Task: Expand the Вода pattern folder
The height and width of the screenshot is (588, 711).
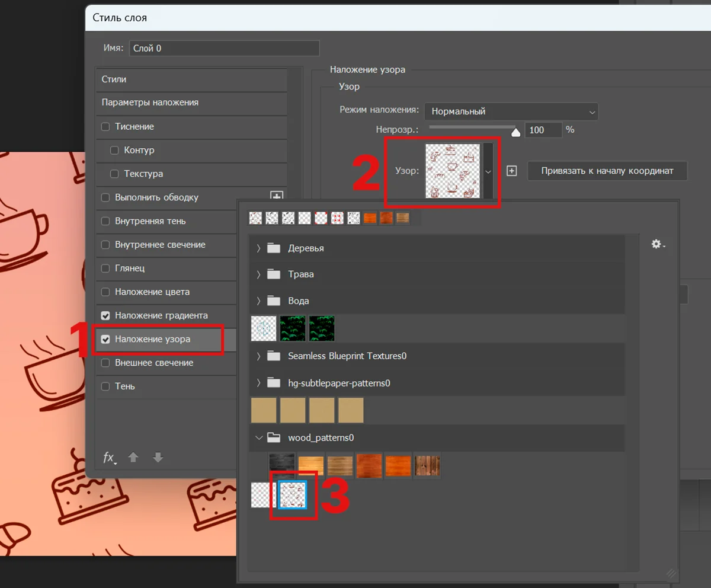Action: click(258, 301)
